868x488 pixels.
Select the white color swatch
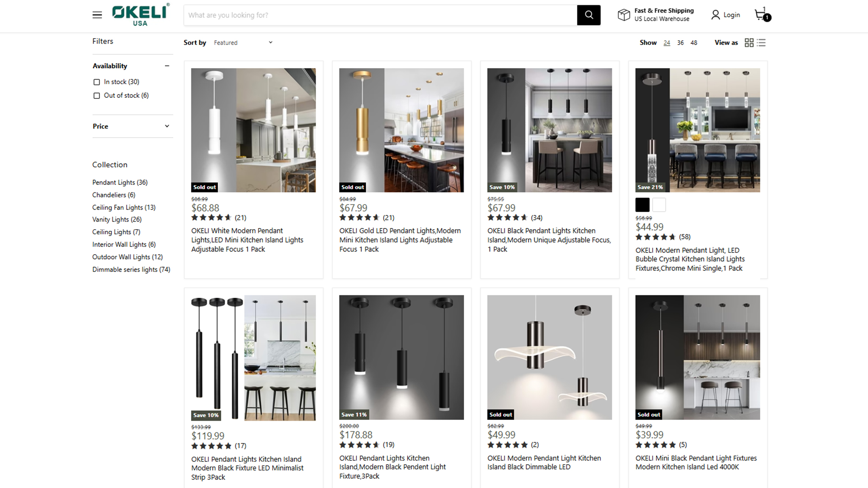coord(659,205)
